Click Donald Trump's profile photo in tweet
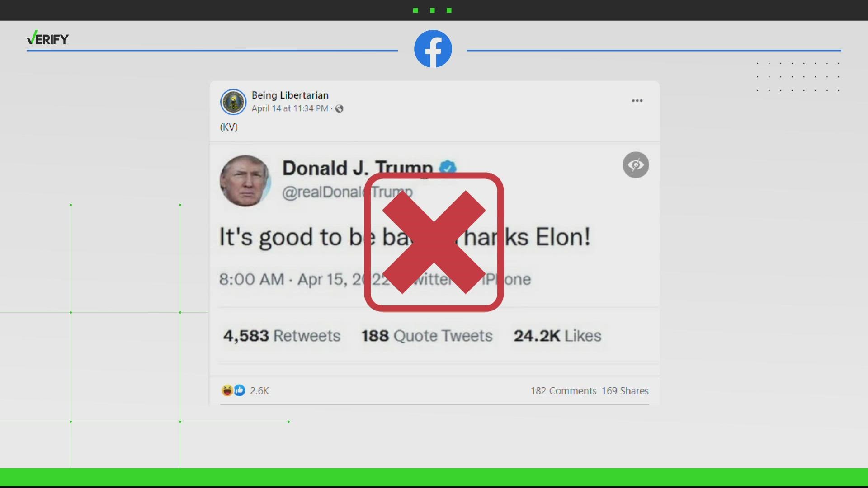 click(245, 181)
